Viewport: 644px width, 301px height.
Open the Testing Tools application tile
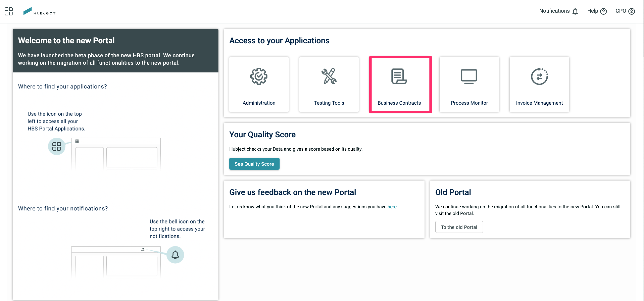click(329, 85)
